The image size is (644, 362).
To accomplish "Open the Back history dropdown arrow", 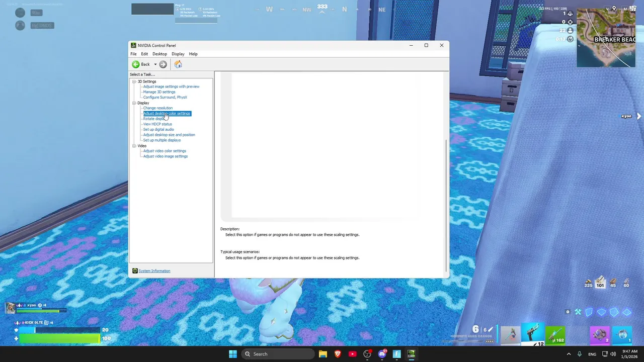I will pyautogui.click(x=155, y=64).
